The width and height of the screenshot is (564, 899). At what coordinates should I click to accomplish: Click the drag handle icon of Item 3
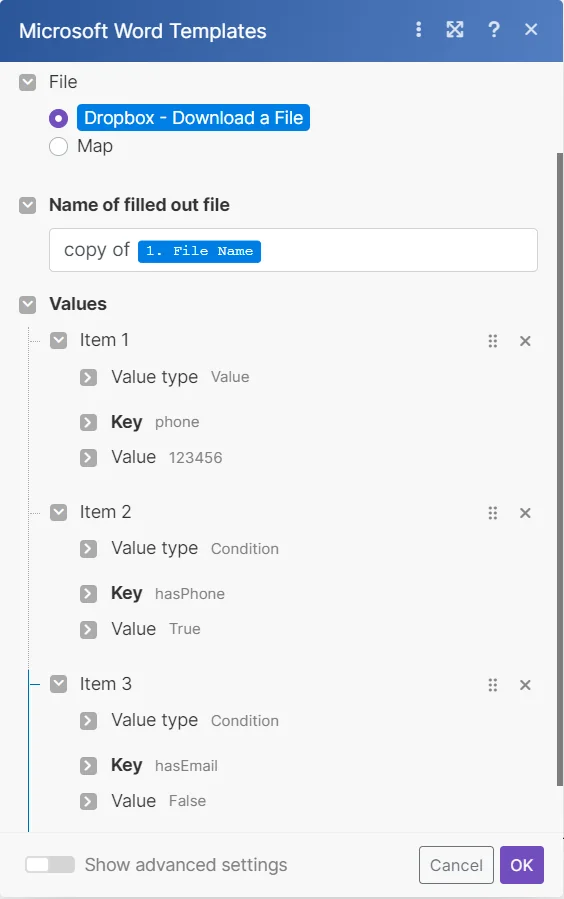click(x=492, y=685)
